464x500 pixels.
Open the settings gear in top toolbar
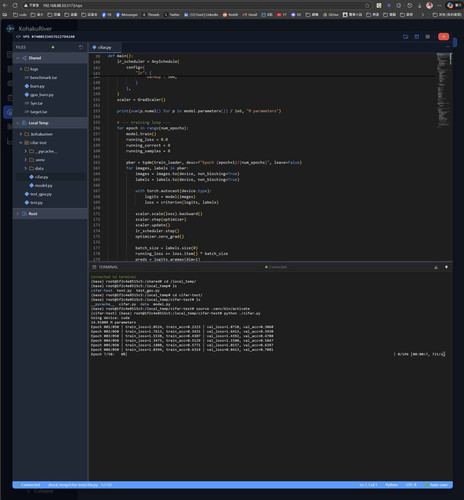tap(428, 37)
